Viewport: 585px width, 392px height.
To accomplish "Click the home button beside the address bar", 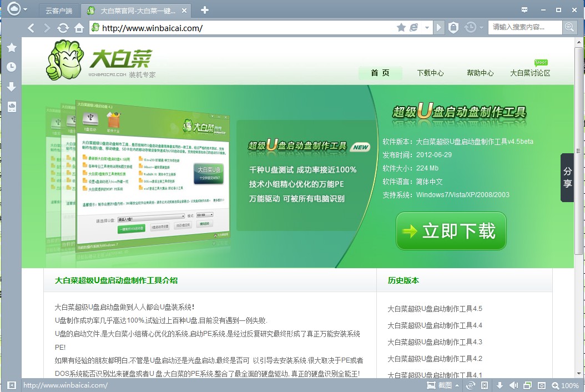I will point(79,28).
